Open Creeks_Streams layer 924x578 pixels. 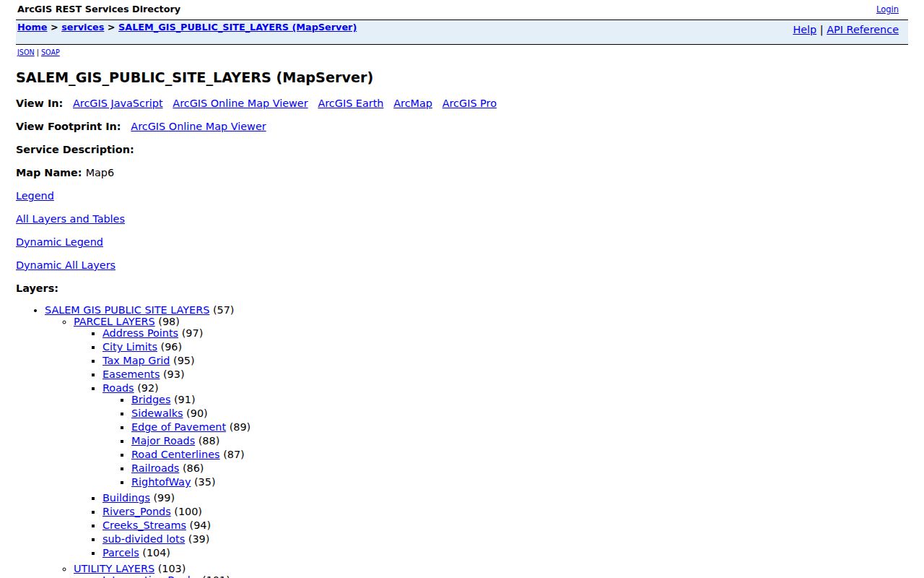tap(144, 525)
